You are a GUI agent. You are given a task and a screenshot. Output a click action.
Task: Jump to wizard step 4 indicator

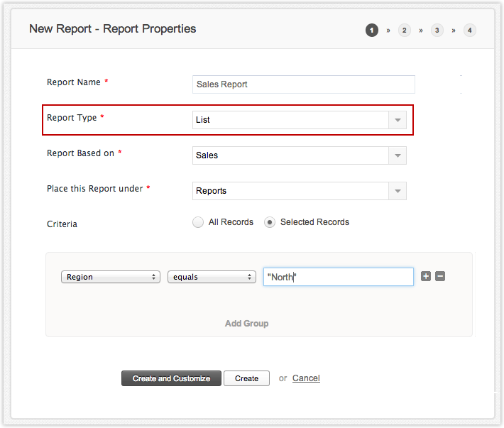tap(470, 30)
